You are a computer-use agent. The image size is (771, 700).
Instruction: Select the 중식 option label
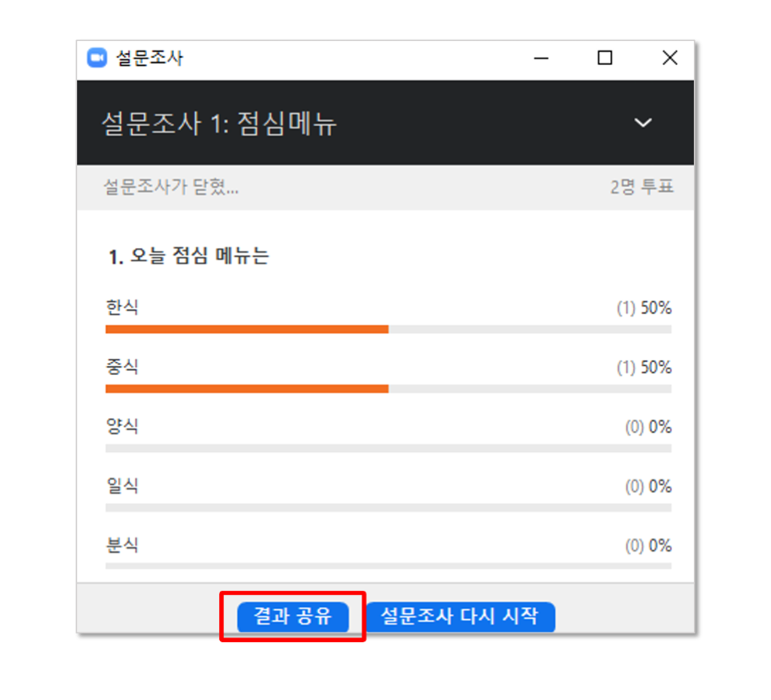pyautogui.click(x=122, y=367)
